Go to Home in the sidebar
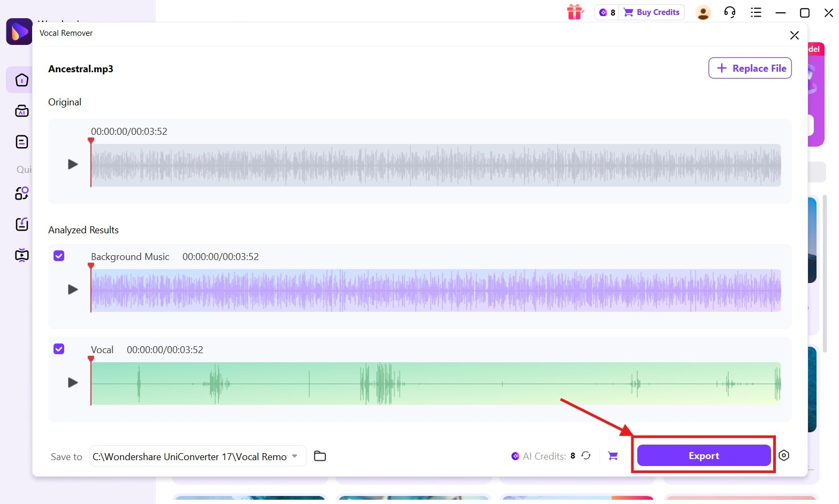This screenshot has height=504, width=839. (x=22, y=80)
